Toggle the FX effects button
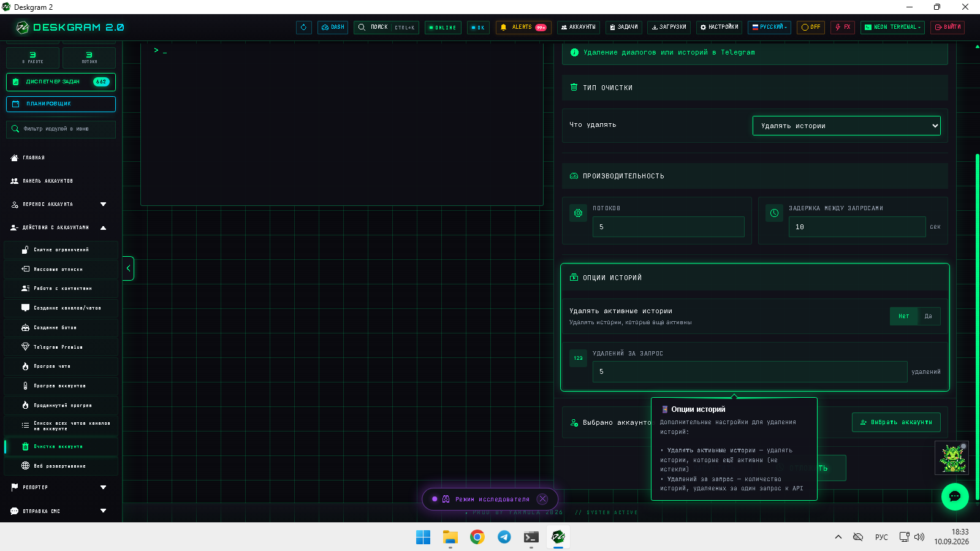This screenshot has width=980, height=551. point(843,28)
